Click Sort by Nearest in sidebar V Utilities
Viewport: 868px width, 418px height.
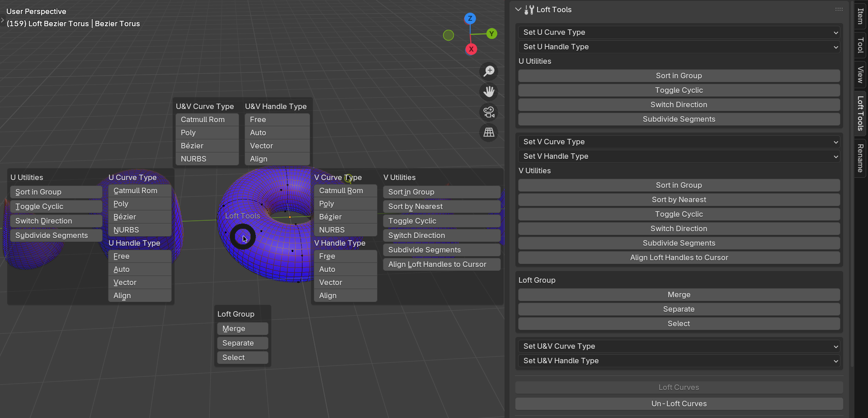[679, 199]
